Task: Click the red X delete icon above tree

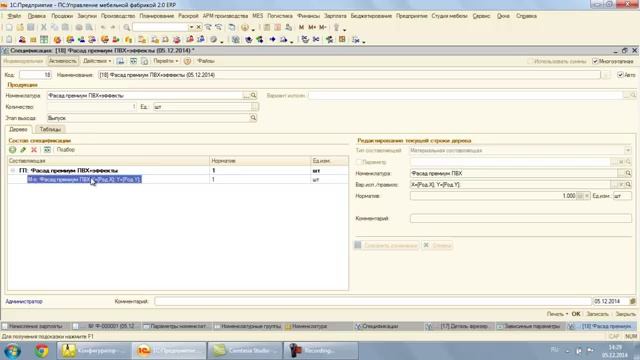Action: pos(34,150)
